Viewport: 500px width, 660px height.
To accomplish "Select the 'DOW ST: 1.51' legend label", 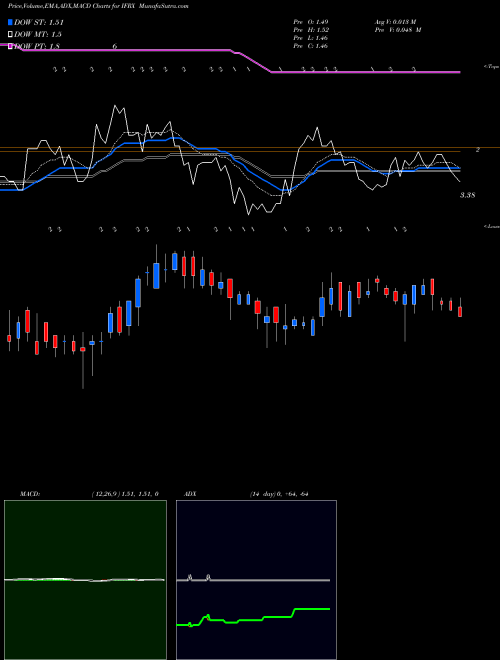I will click(x=39, y=22).
